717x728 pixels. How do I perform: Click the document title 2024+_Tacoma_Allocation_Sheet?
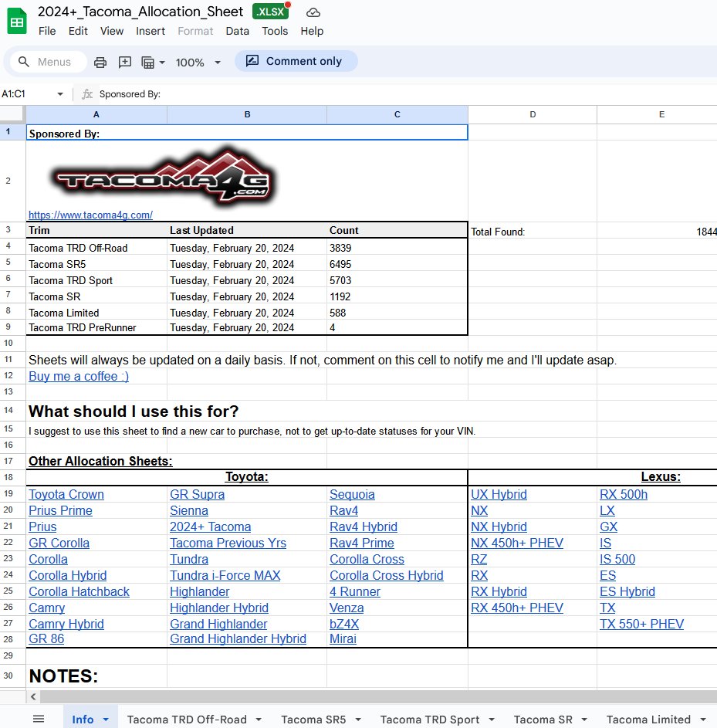click(140, 12)
